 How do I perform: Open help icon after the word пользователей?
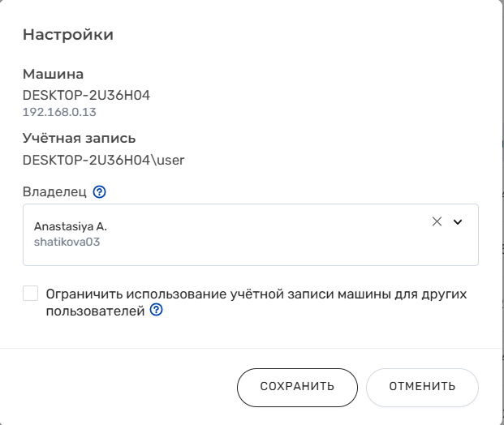tap(157, 310)
